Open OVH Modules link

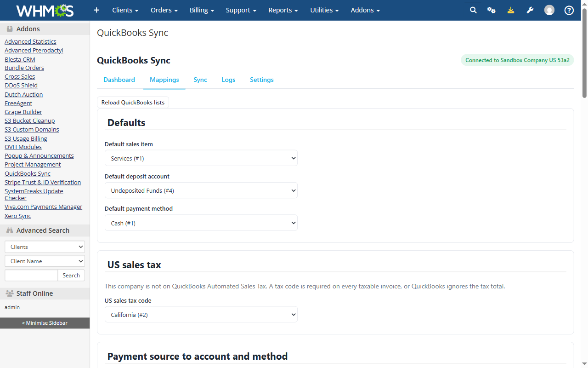coord(23,147)
